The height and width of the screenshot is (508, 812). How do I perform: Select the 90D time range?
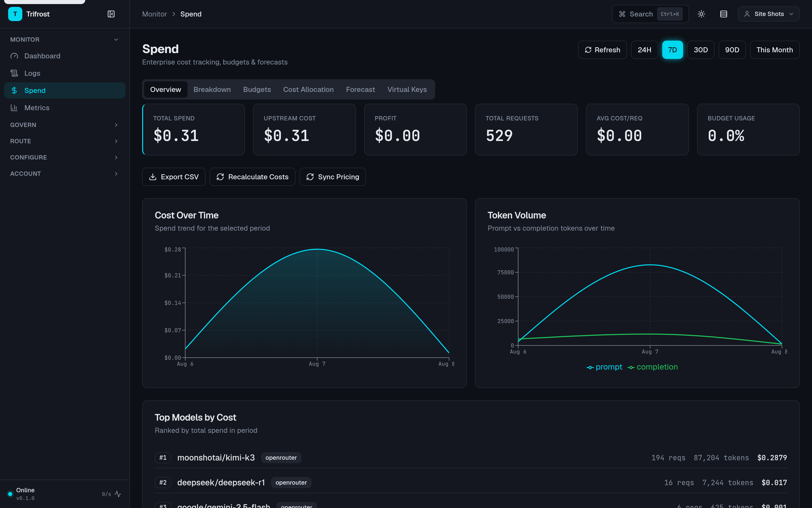732,50
